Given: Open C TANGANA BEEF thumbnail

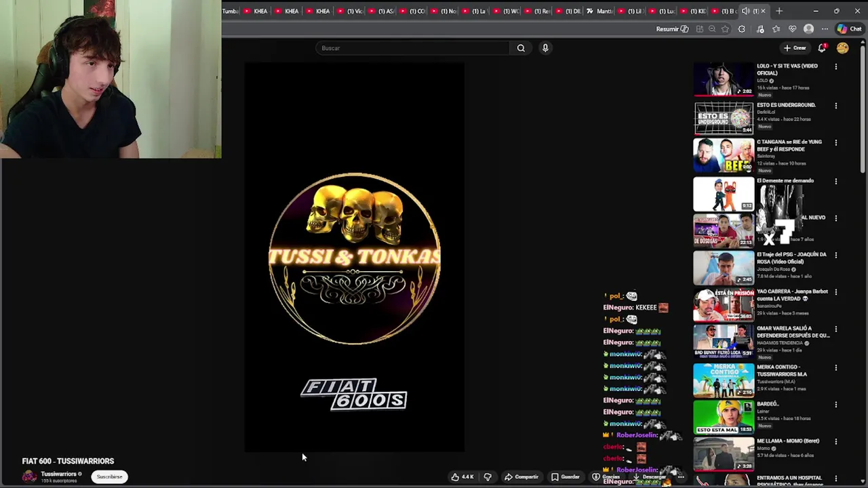Looking at the screenshot, I should (x=724, y=156).
